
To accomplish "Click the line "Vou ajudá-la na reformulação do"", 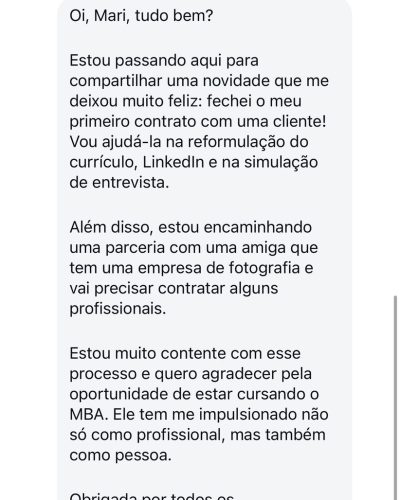I will (x=189, y=142).
